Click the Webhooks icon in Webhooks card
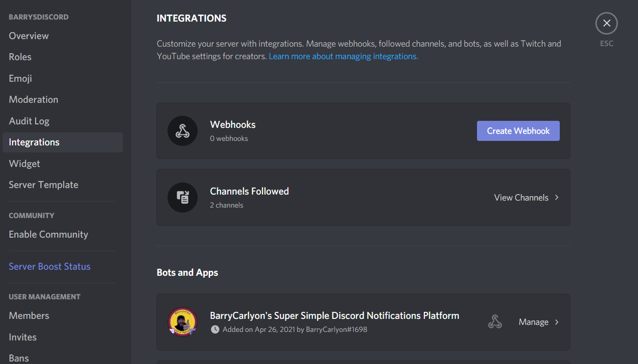This screenshot has width=638, height=364. [183, 131]
